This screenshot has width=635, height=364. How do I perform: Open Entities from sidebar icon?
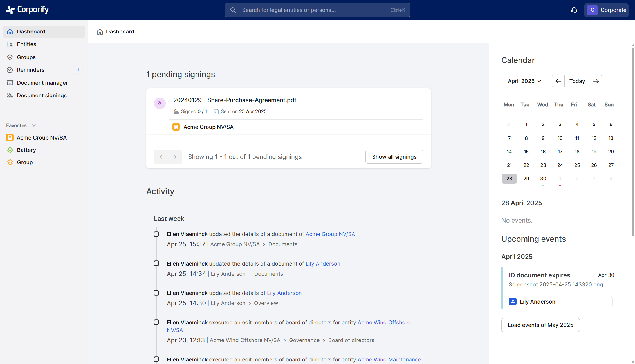tap(10, 44)
